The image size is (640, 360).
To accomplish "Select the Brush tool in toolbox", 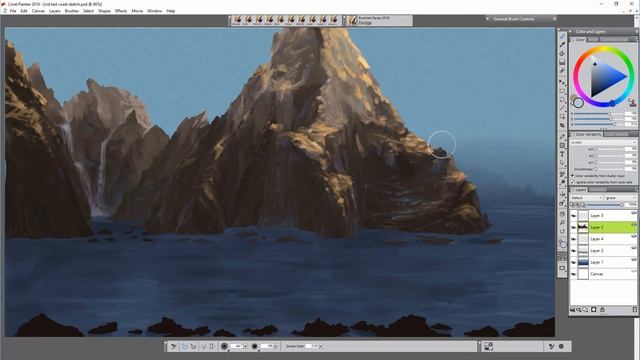I will [x=562, y=36].
